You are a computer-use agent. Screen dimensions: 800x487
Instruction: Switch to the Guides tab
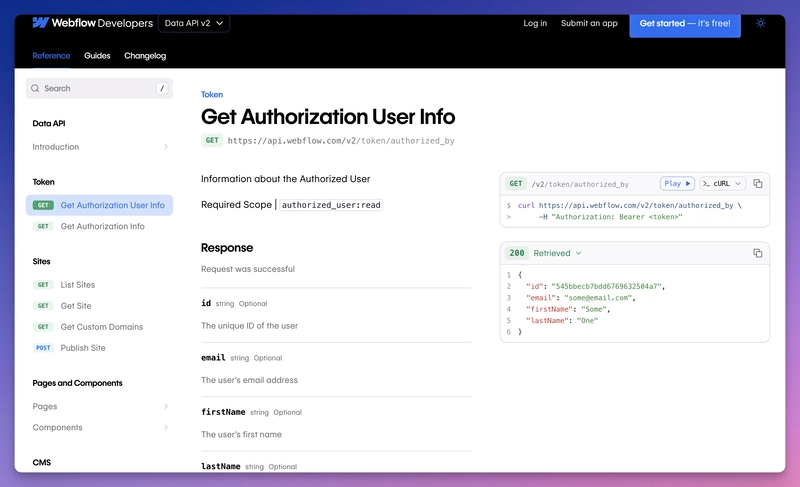tap(97, 56)
